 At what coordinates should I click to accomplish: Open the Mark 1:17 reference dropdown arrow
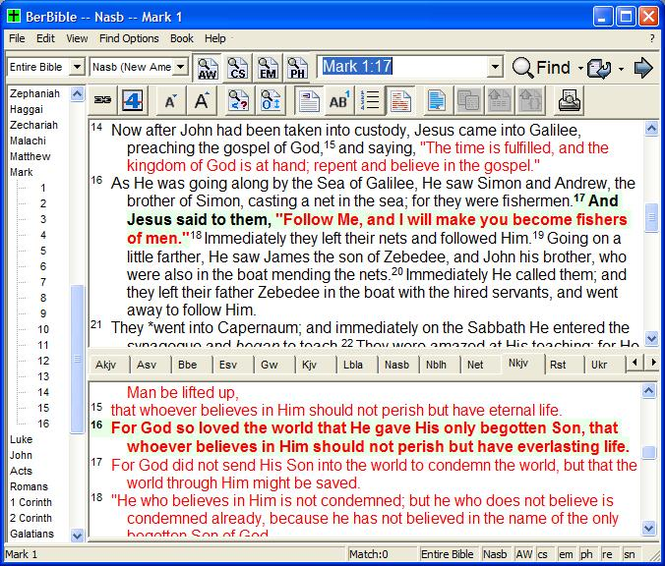495,67
